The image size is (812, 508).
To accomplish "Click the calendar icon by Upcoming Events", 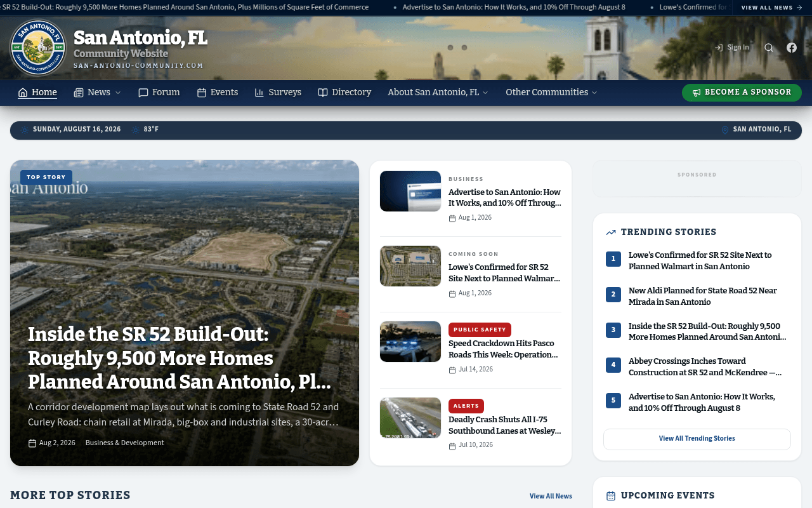I will coord(611,496).
